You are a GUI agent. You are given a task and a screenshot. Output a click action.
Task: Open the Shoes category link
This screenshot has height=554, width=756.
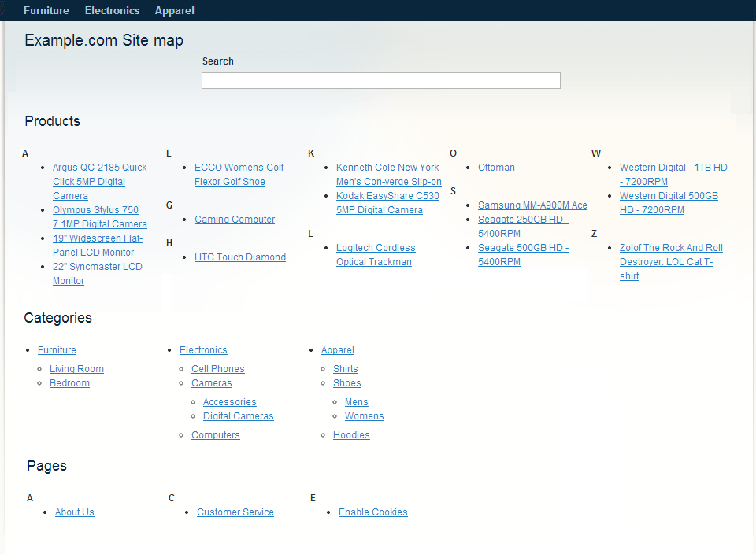tap(347, 383)
